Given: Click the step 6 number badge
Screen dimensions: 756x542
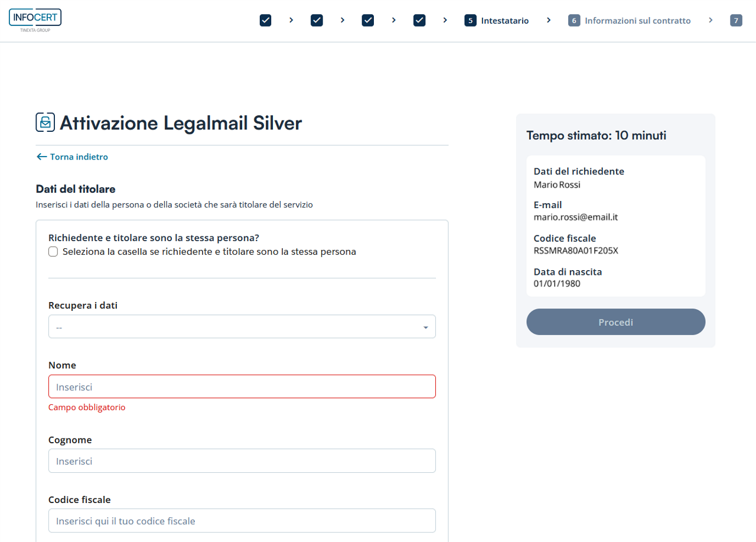Looking at the screenshot, I should coord(574,21).
